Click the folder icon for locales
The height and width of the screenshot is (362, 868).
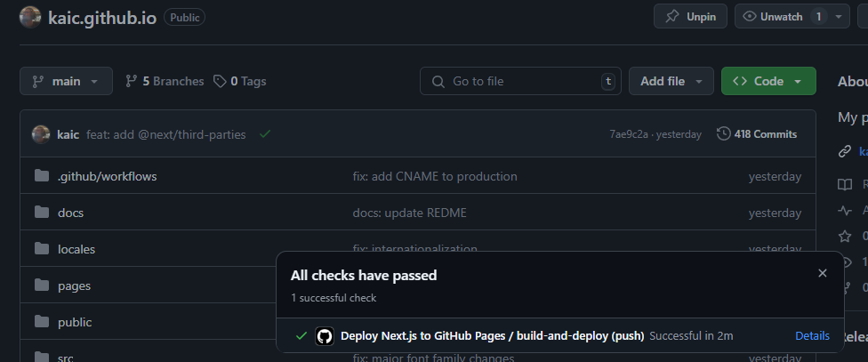42,248
